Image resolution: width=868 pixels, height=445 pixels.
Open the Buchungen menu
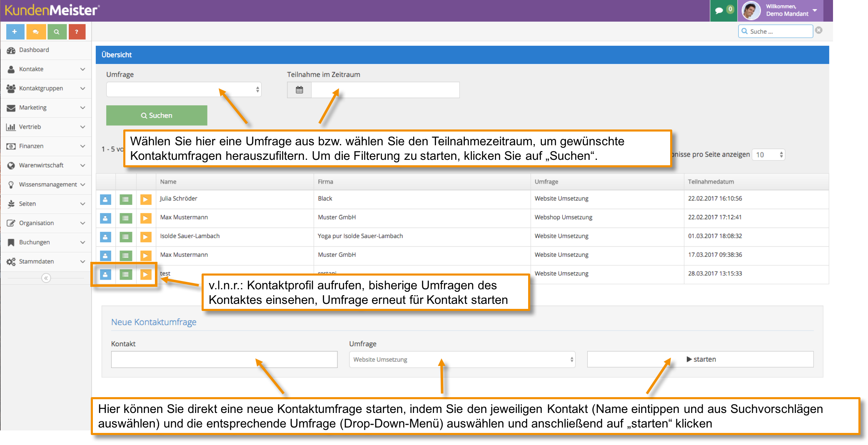pyautogui.click(x=46, y=242)
